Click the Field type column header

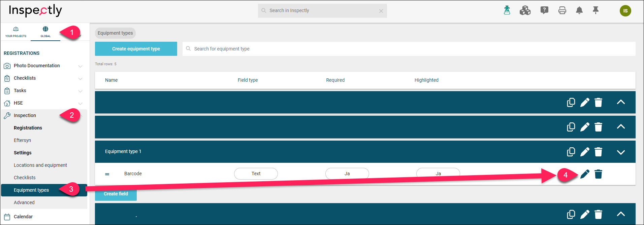pyautogui.click(x=248, y=80)
